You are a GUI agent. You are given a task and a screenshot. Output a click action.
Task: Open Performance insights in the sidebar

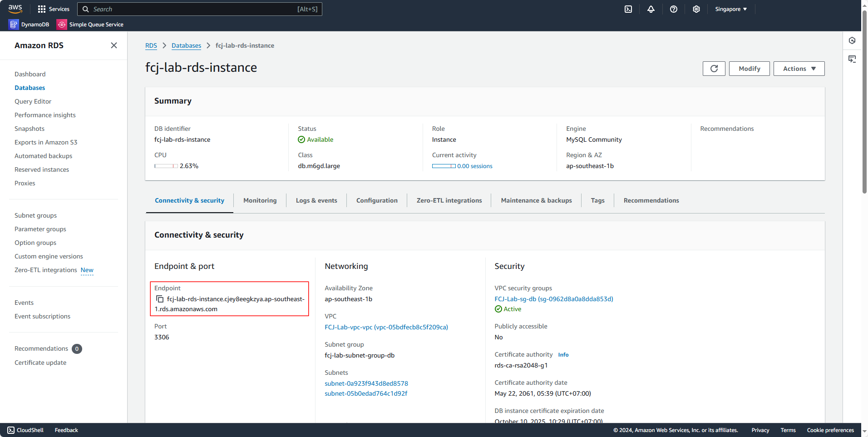[45, 115]
